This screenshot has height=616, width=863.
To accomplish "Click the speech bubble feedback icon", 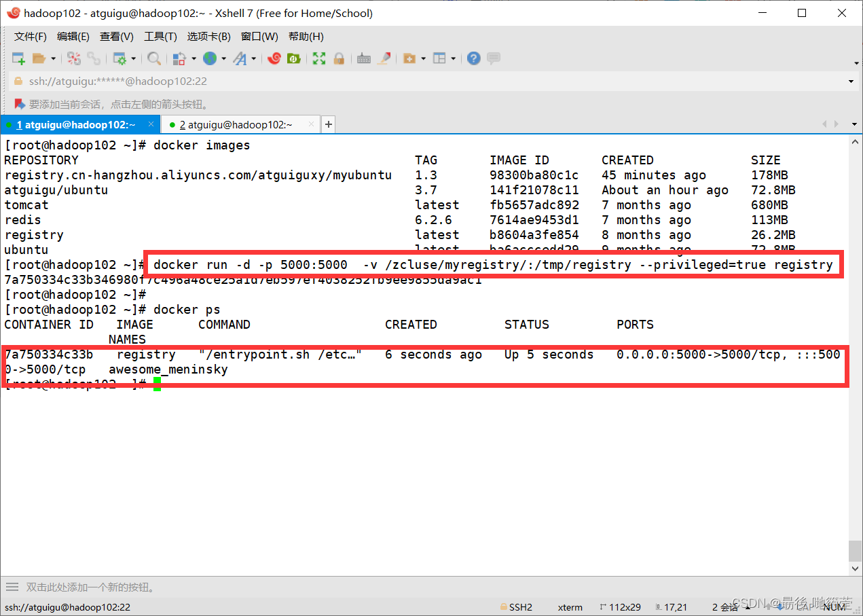I will 494,58.
